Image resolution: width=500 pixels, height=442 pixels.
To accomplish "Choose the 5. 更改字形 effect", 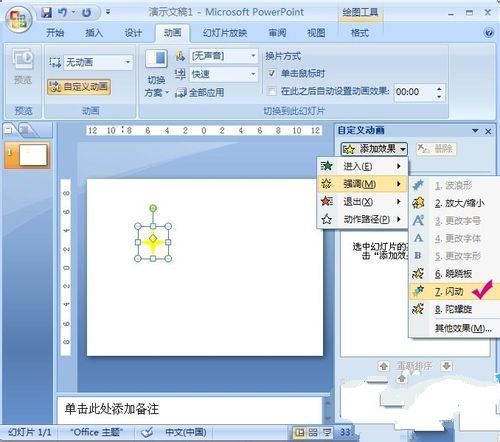I will (453, 256).
